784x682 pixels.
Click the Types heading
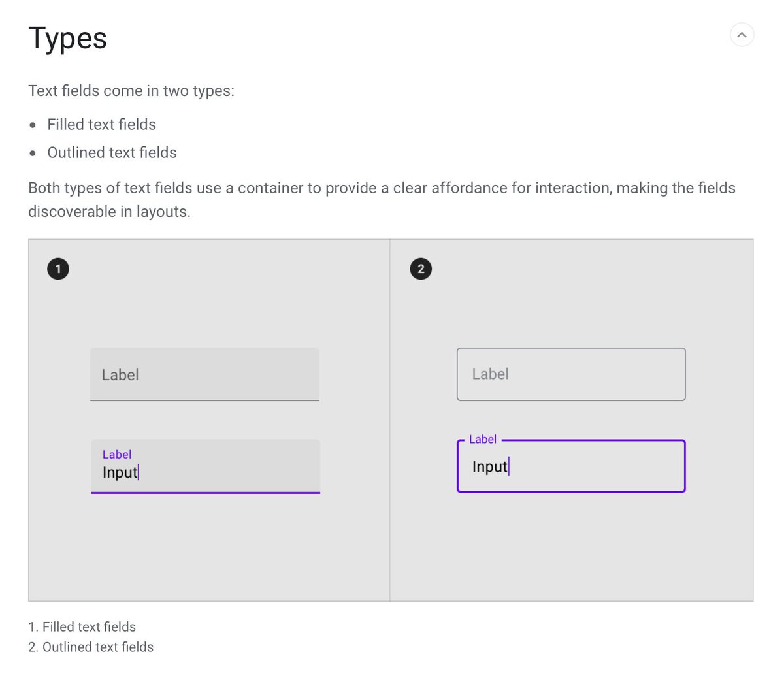point(68,39)
